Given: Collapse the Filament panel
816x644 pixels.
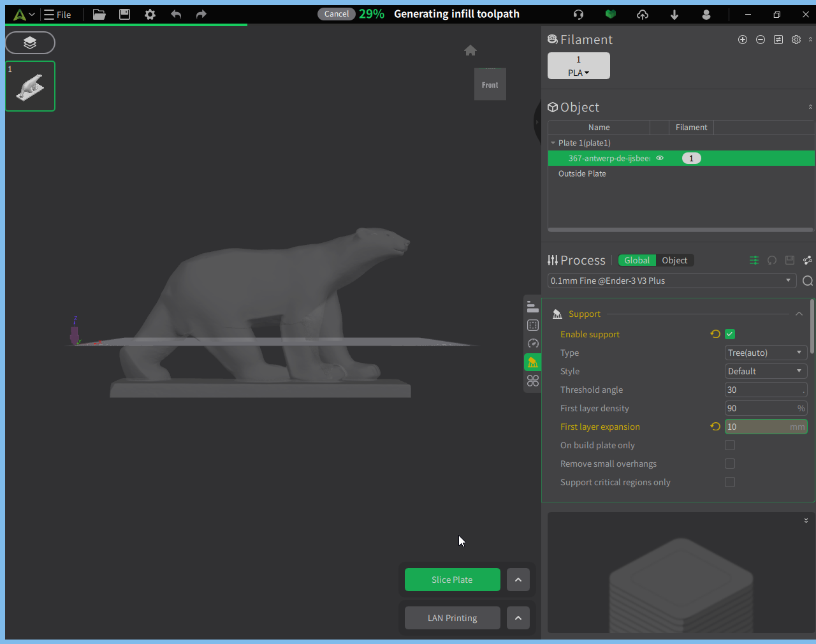Looking at the screenshot, I should pyautogui.click(x=810, y=40).
